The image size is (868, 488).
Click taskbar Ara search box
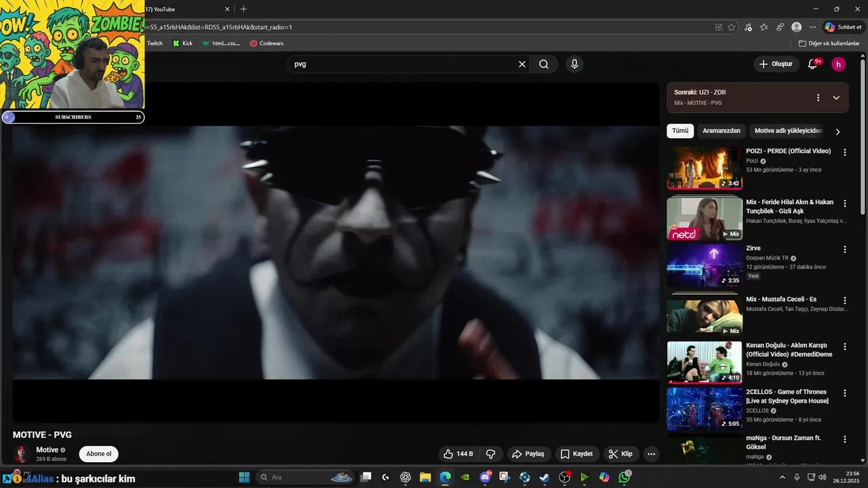(x=305, y=477)
